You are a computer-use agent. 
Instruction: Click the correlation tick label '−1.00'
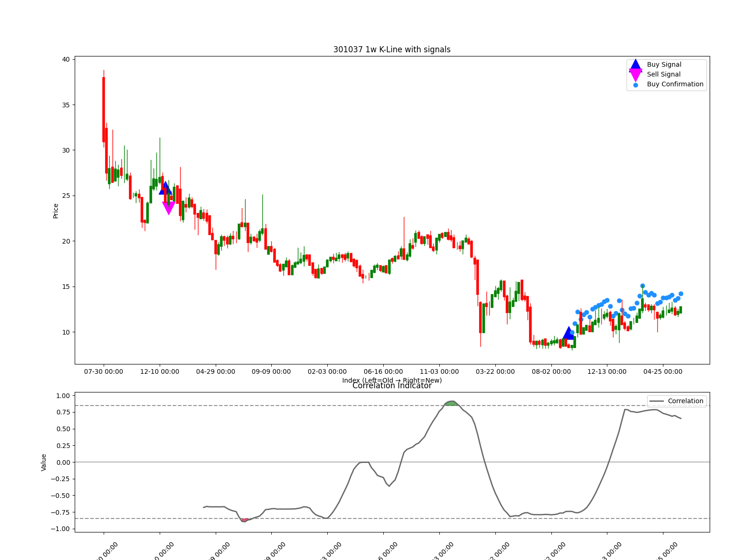pyautogui.click(x=60, y=529)
